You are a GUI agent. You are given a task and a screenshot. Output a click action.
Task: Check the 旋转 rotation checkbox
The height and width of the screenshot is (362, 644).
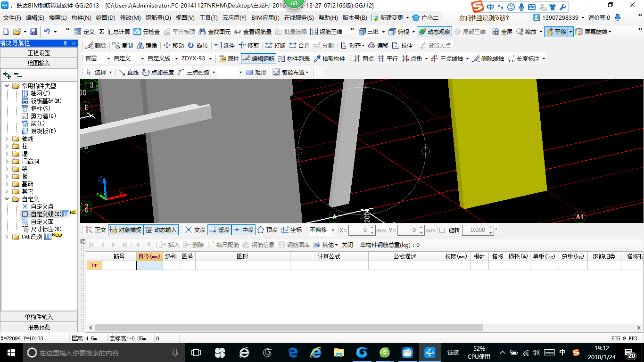[442, 230]
